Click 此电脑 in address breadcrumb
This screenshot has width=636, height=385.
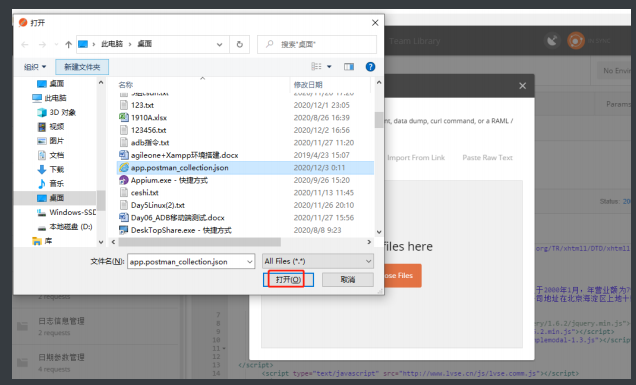112,44
